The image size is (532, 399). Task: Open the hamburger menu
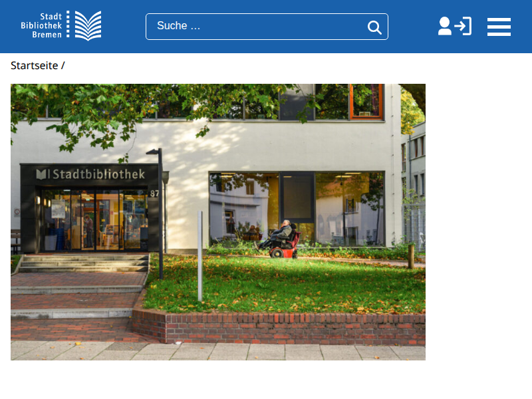click(499, 27)
